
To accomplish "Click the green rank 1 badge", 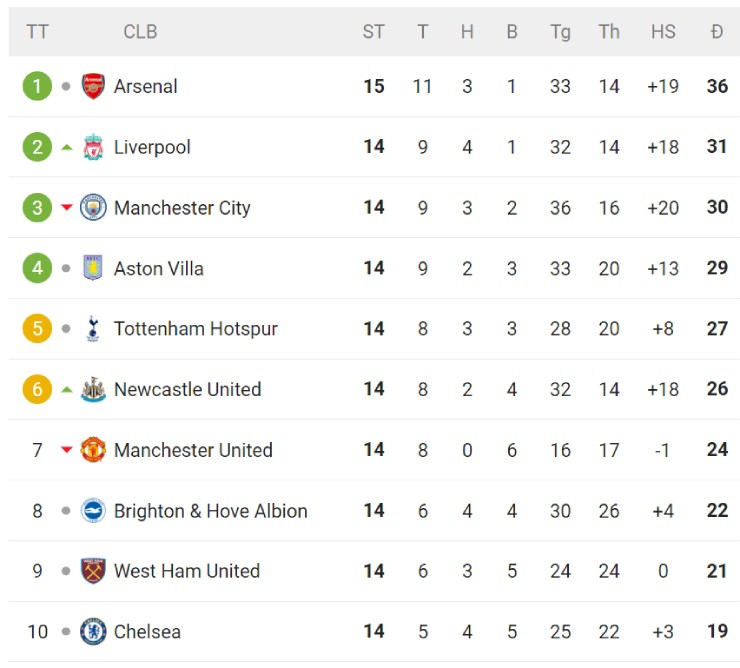I will coord(37,86).
